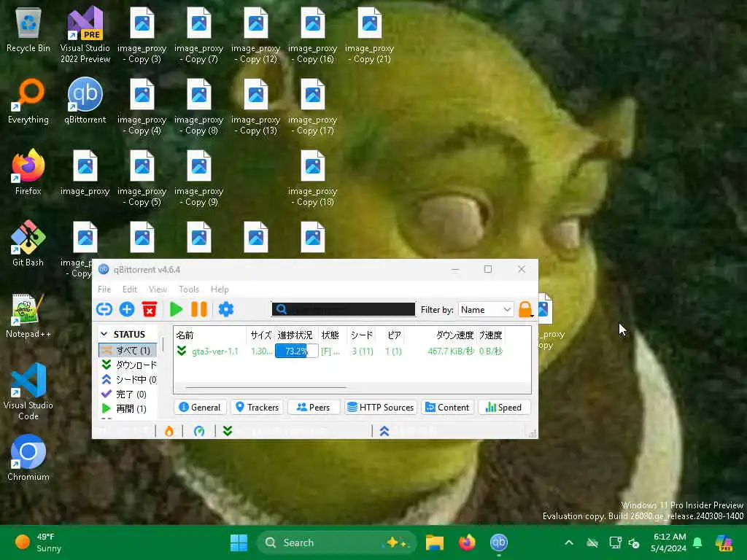This screenshot has height=560, width=747.
Task: Select the Everything desktop shortcut
Action: coord(28,101)
